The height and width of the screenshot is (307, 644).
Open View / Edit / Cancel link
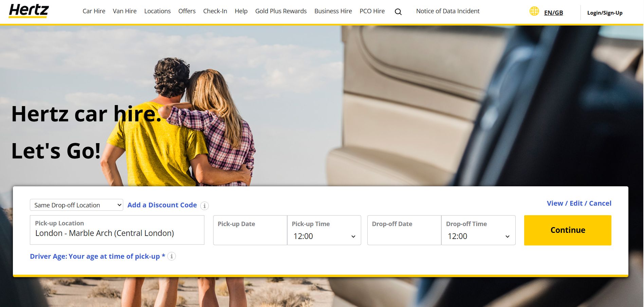point(579,203)
